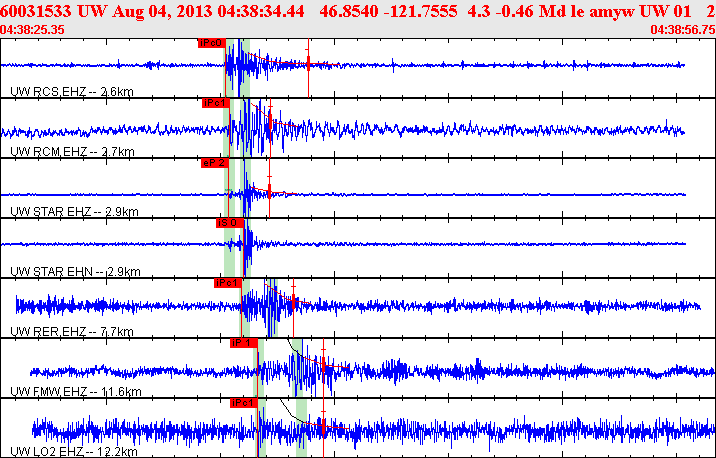Click the 'UW RCM EHZ -- 2.7km' station label
The image size is (716, 458).
tap(72, 152)
